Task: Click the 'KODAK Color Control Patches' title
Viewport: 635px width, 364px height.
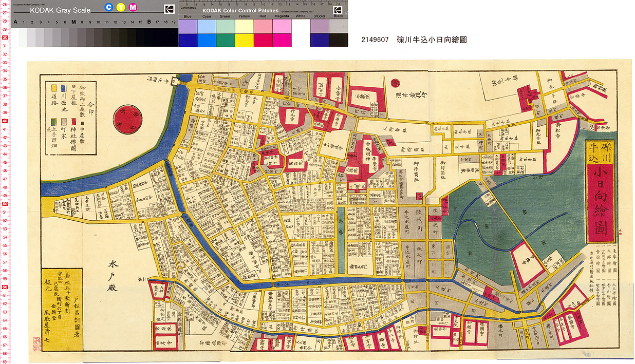Action: coord(240,11)
